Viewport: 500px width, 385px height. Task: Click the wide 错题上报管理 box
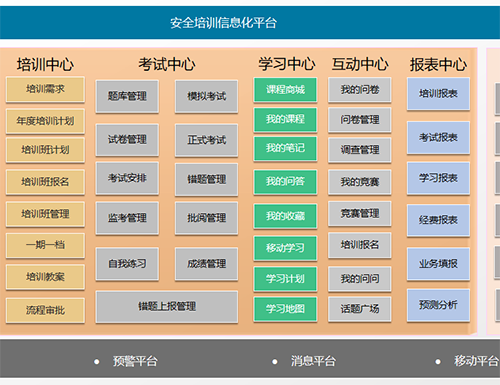(167, 307)
